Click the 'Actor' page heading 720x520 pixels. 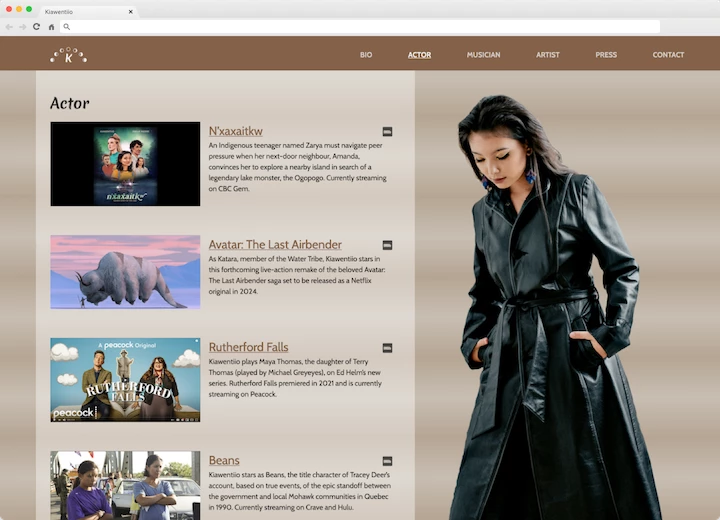point(70,103)
